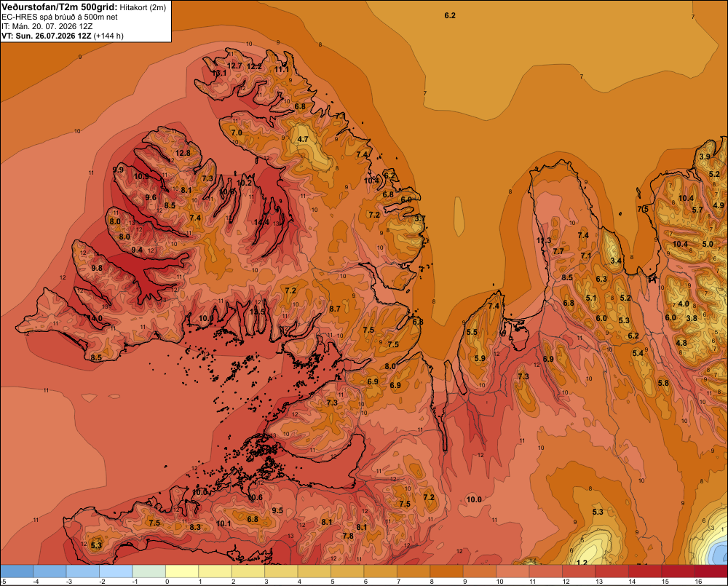Click the '(+144 h)' forecast offset text
This screenshot has width=728, height=586.
pyautogui.click(x=108, y=36)
